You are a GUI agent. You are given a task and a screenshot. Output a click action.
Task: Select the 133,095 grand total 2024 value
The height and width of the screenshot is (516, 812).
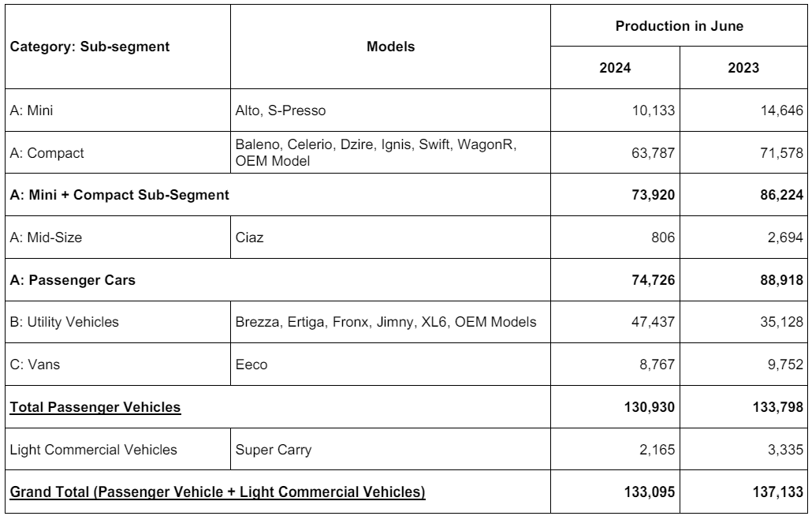646,493
